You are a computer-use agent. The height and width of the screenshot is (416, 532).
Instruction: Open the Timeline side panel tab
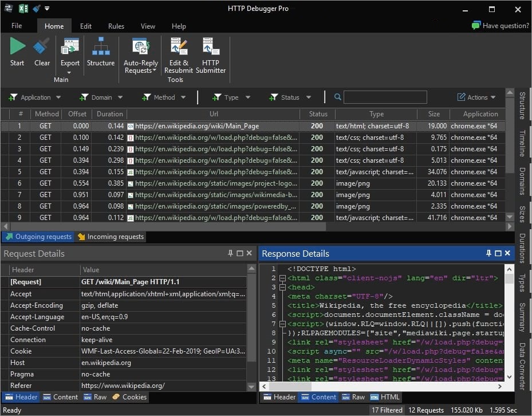522,143
